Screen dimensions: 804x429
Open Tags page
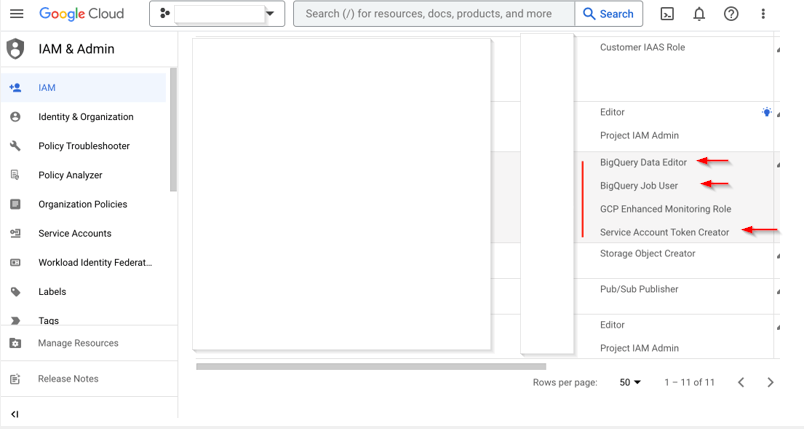[49, 320]
